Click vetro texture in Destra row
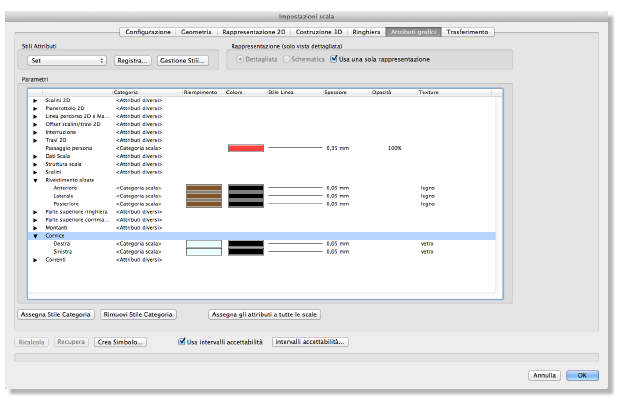The image size is (618, 402). point(427,244)
